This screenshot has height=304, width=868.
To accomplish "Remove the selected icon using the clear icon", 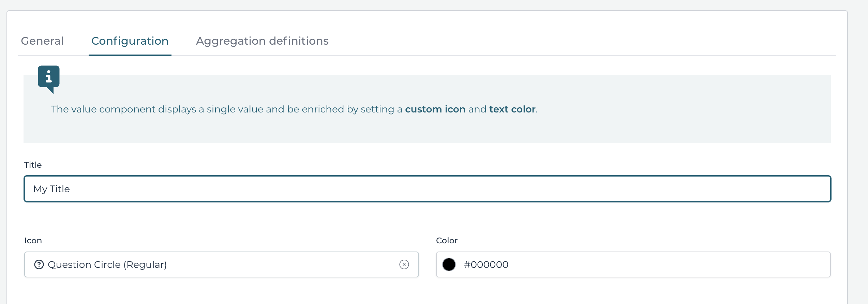I will pos(404,264).
